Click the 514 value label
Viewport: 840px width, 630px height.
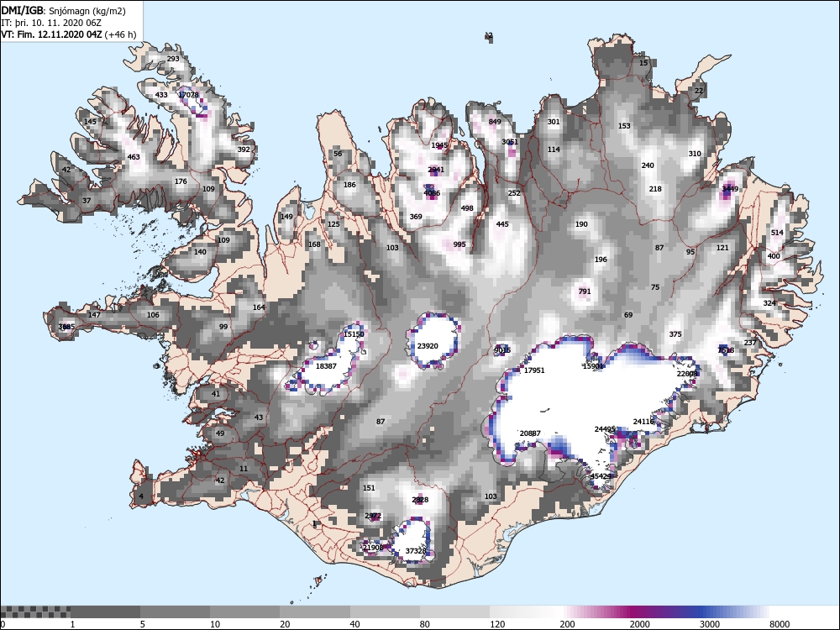coord(777,233)
